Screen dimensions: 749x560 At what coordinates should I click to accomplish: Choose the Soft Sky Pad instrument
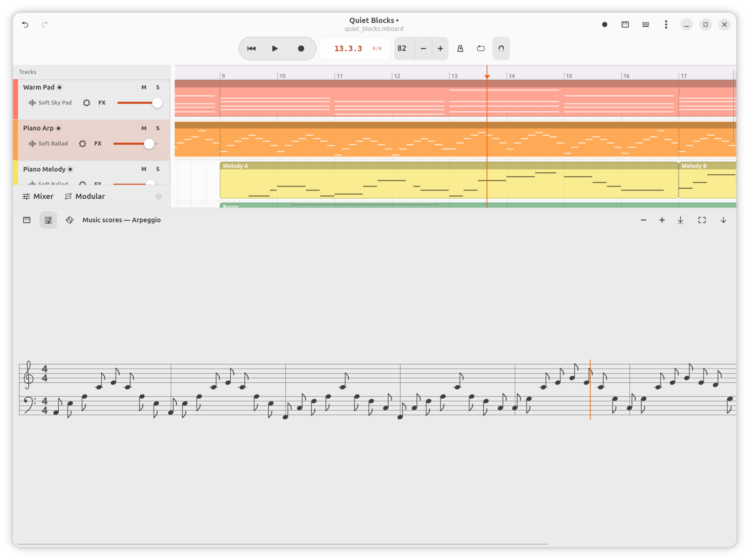pos(50,103)
